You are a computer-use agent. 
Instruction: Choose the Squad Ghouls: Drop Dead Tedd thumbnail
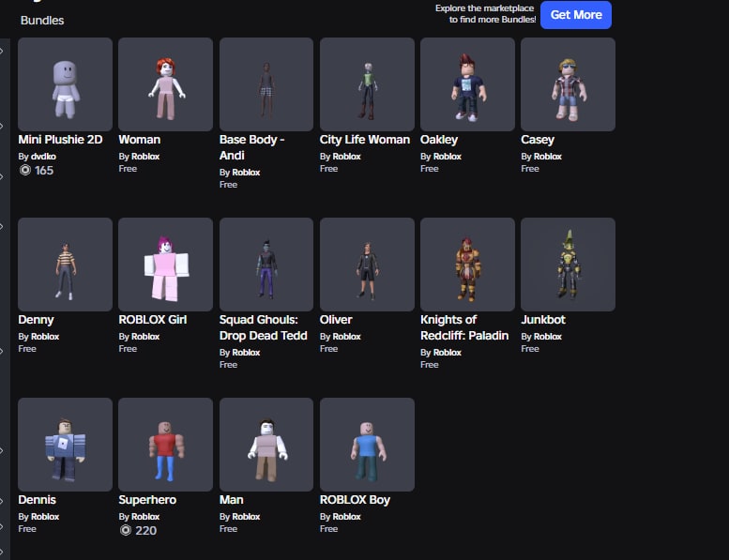266,265
